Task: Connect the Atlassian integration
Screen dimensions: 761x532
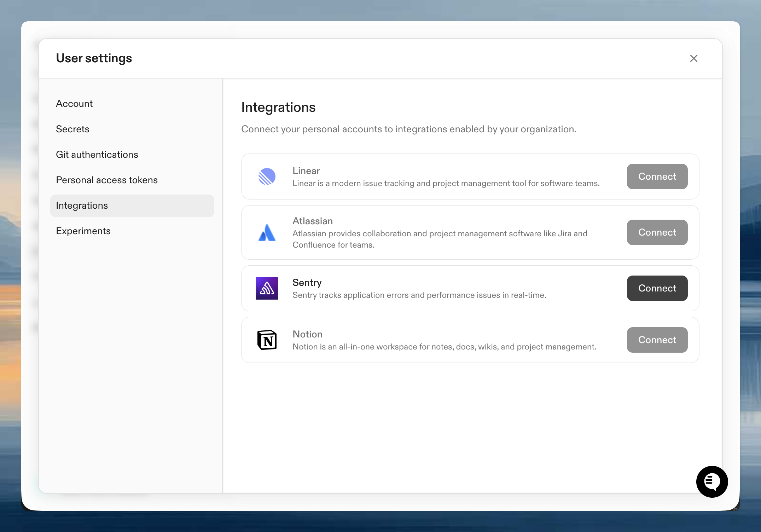Action: click(x=657, y=232)
